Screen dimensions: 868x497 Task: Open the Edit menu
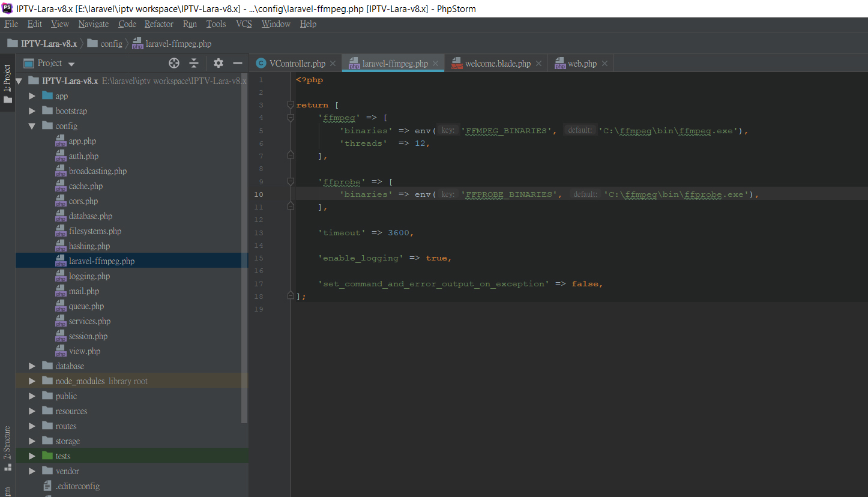pos(35,24)
